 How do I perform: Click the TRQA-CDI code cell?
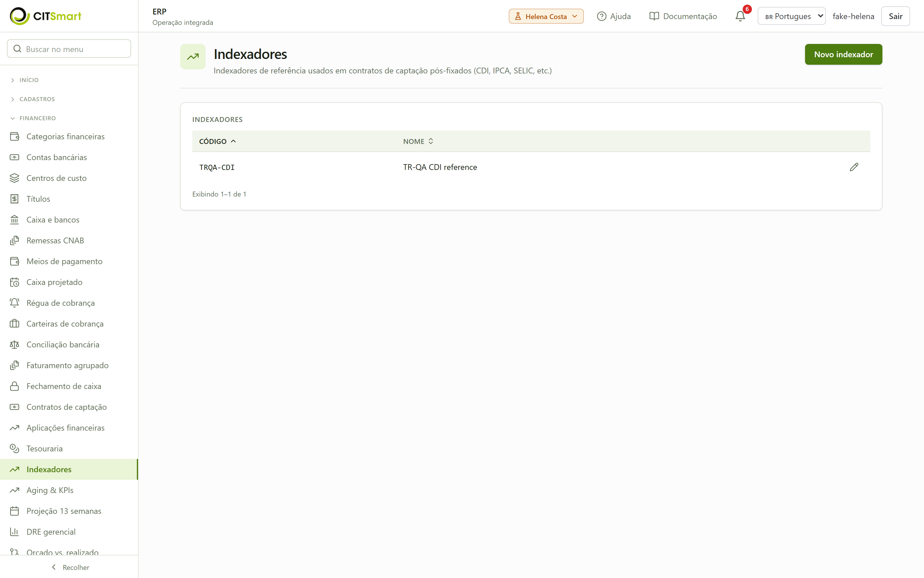point(217,167)
